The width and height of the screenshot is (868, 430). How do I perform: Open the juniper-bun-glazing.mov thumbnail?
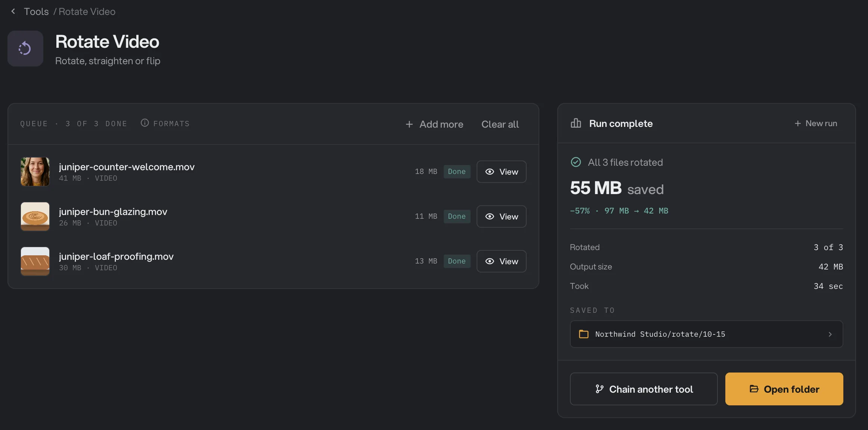[x=35, y=216]
